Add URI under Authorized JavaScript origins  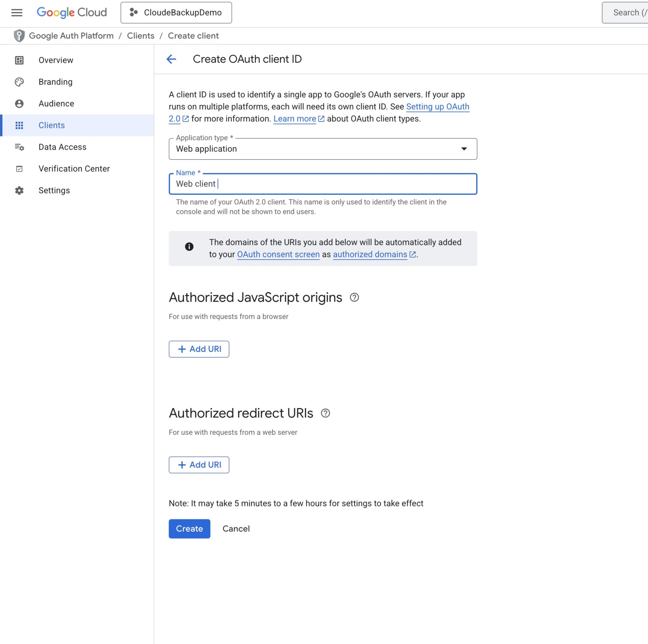(199, 349)
